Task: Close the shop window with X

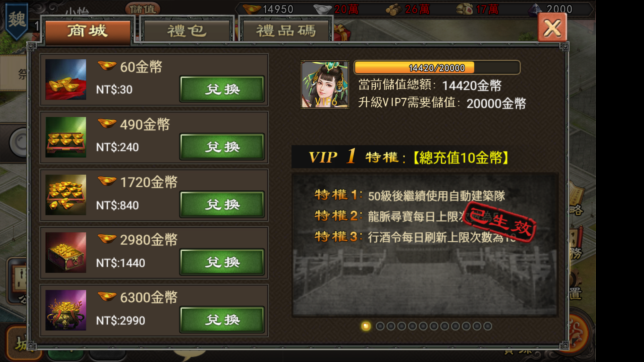Action: pyautogui.click(x=552, y=28)
